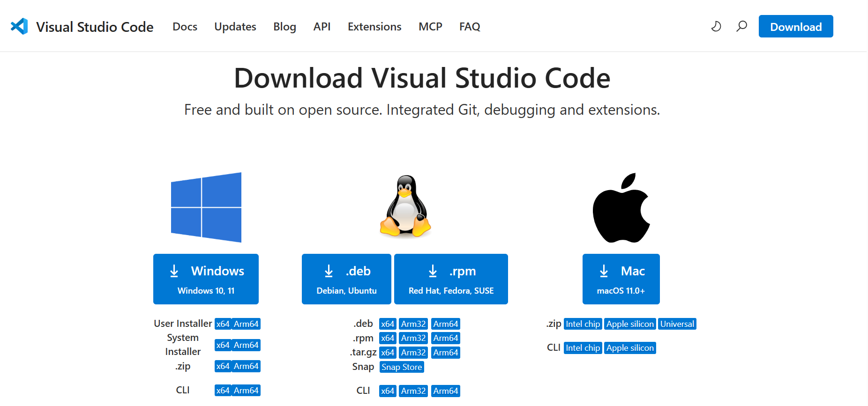The width and height of the screenshot is (868, 406).
Task: Click the Download button in header
Action: coord(796,26)
